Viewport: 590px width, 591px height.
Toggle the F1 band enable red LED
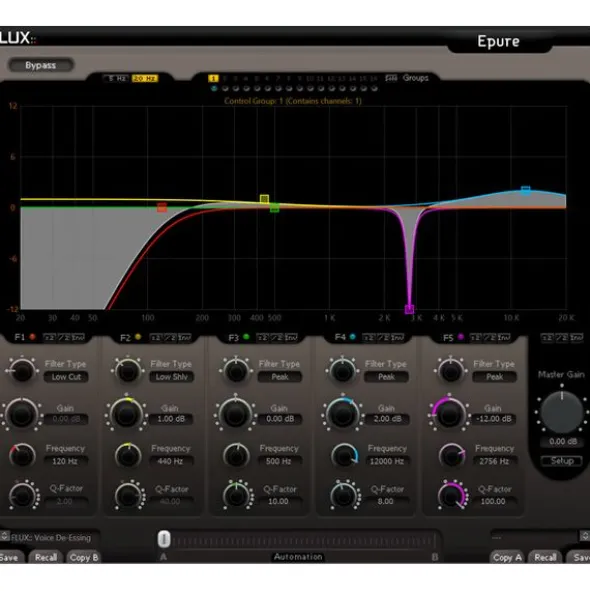coord(32,337)
